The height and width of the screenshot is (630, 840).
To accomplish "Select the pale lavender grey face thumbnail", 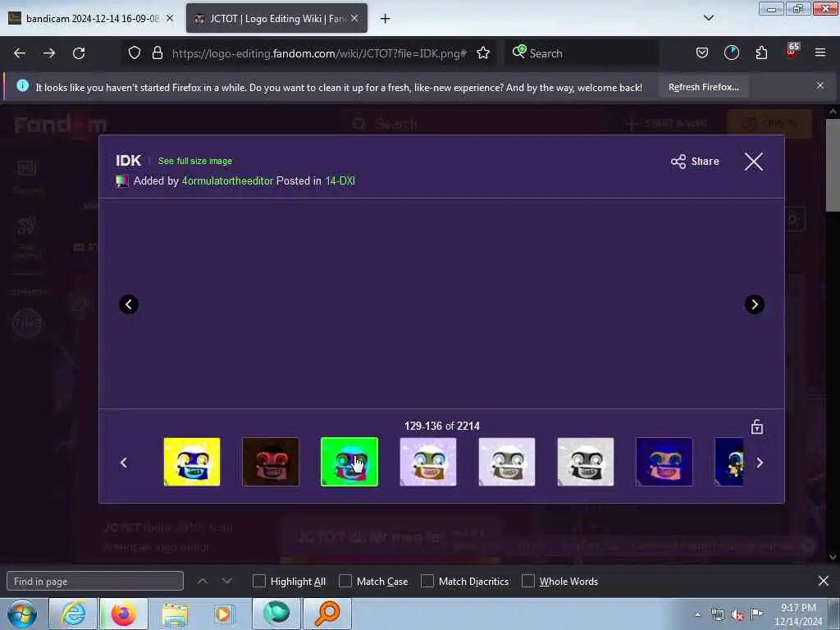I will (x=507, y=462).
